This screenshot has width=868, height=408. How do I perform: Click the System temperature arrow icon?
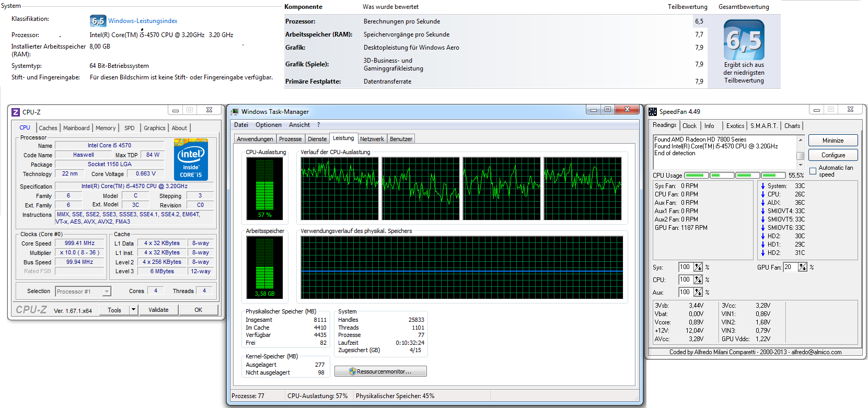(x=763, y=186)
